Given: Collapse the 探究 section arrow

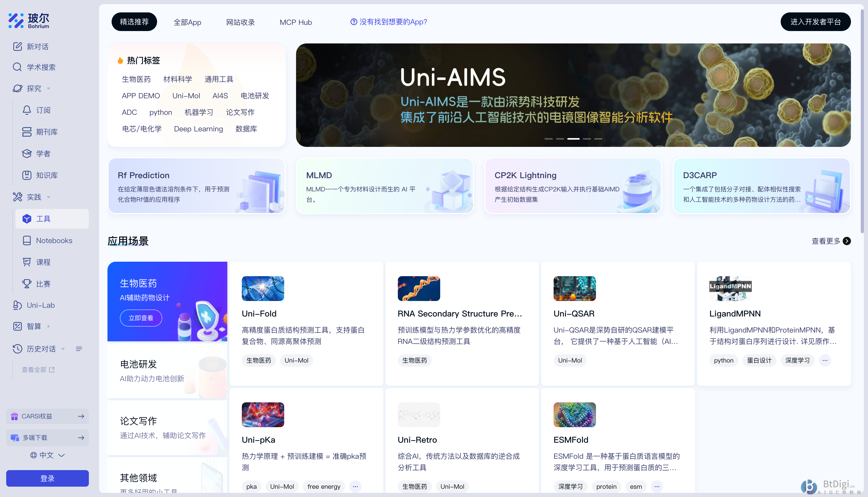Looking at the screenshot, I should (x=48, y=88).
